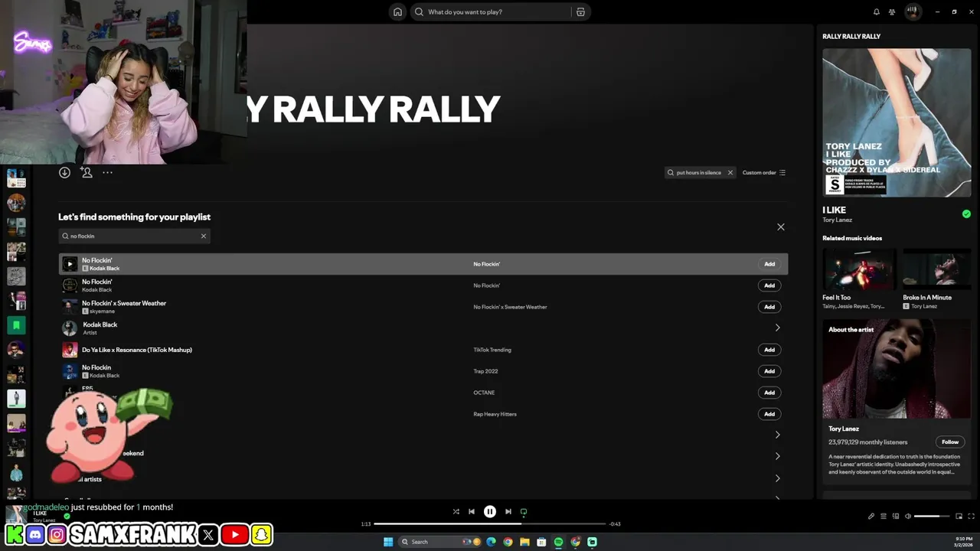Open the Tory Lanez About the artist image
This screenshot has width=980, height=551.
[x=897, y=368]
